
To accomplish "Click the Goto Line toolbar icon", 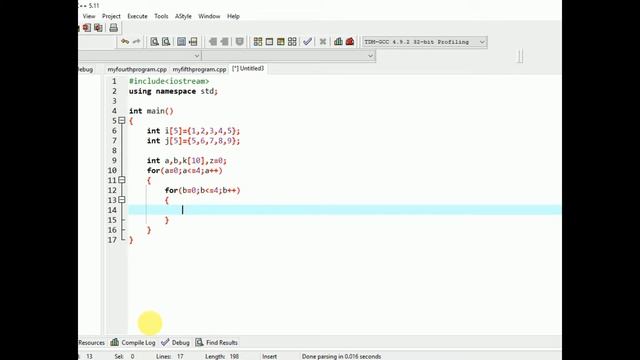I will click(x=193, y=42).
